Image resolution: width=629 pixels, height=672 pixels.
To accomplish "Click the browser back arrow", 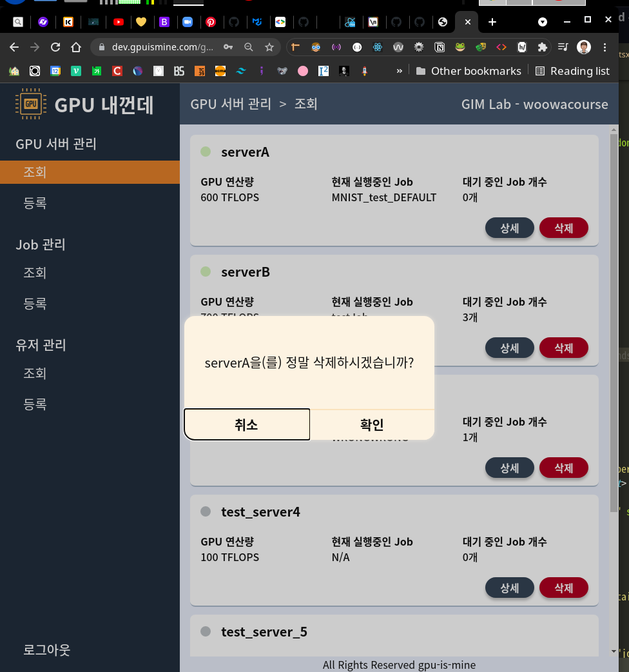I will tap(14, 47).
